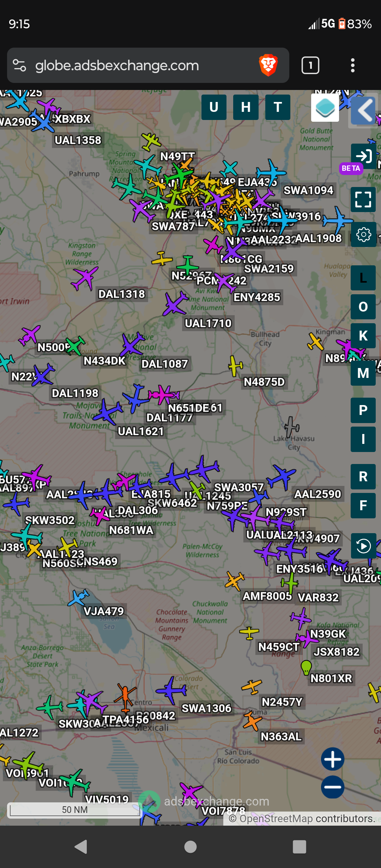Toggle the M multiselect button
Screen dimensions: 381x868
(363, 373)
